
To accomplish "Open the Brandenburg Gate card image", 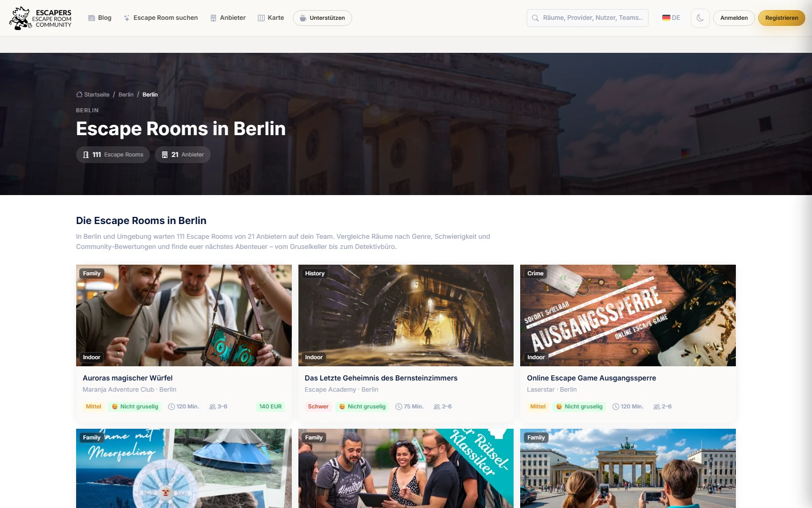I will pyautogui.click(x=628, y=468).
